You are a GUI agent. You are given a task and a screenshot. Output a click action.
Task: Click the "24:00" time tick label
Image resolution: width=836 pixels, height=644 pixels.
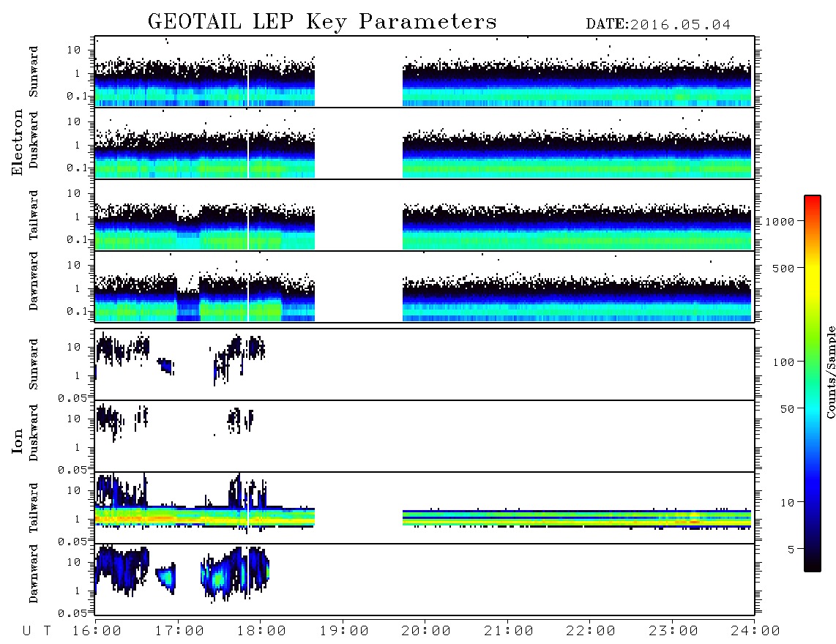click(755, 631)
